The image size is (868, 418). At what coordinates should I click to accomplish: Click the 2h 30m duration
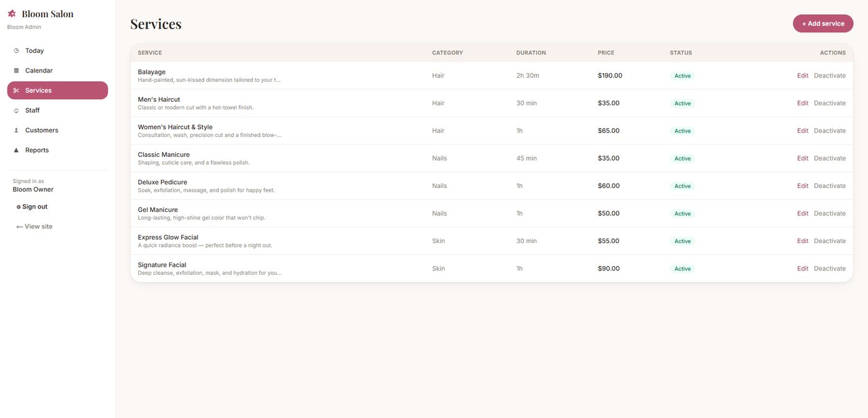tap(528, 76)
